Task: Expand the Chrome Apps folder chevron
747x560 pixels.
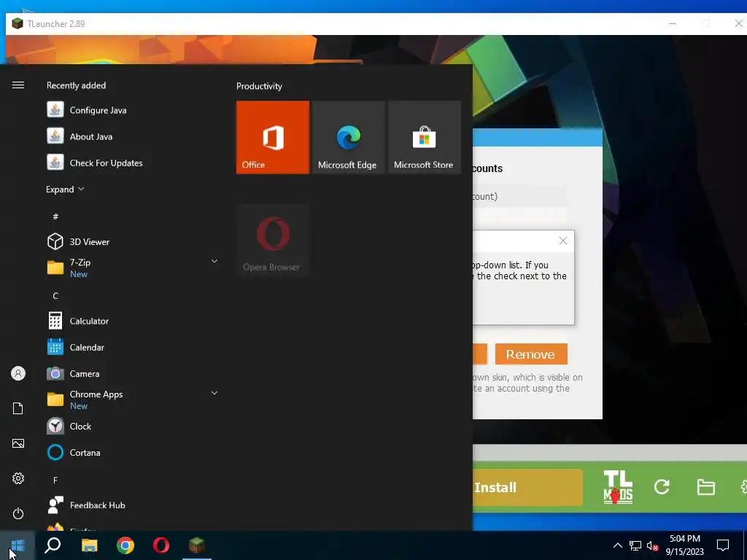Action: click(214, 393)
